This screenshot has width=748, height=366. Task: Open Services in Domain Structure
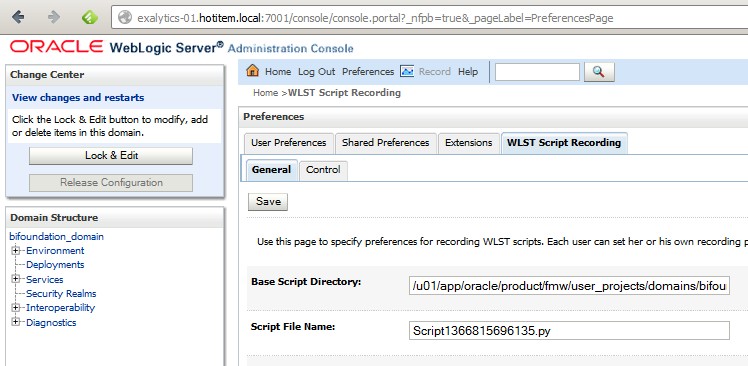pyautogui.click(x=44, y=279)
